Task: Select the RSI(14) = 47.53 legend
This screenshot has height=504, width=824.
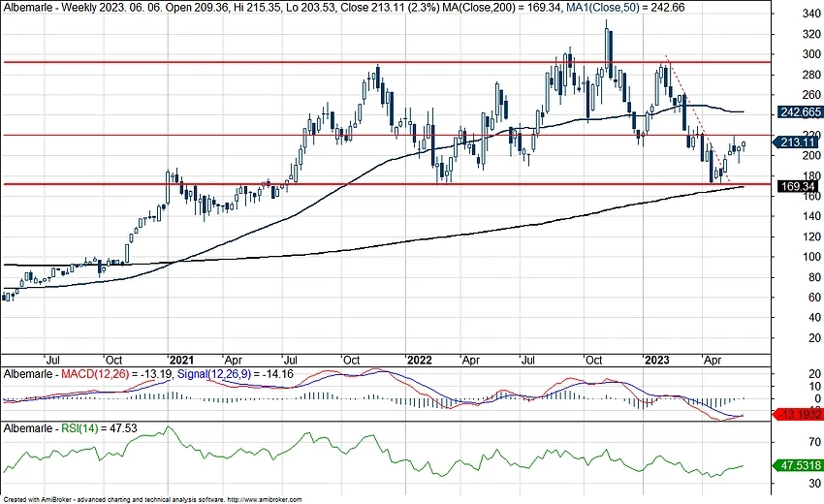Action: (99, 428)
